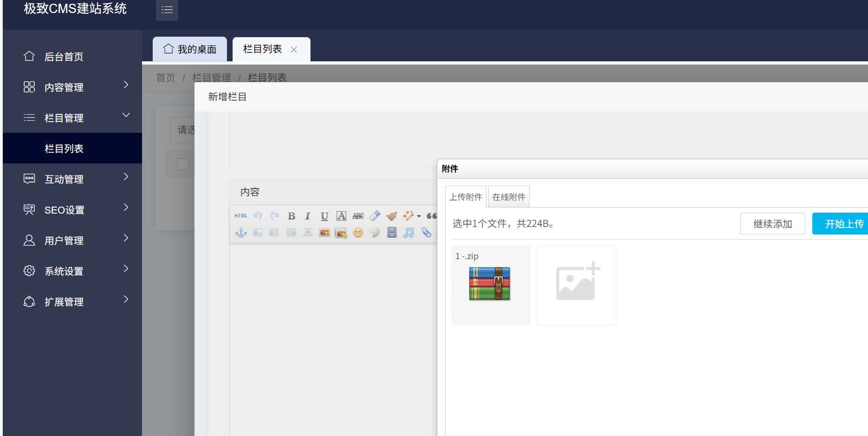Expand the 用户管理 sidebar menu
868x436 pixels.
coord(72,241)
